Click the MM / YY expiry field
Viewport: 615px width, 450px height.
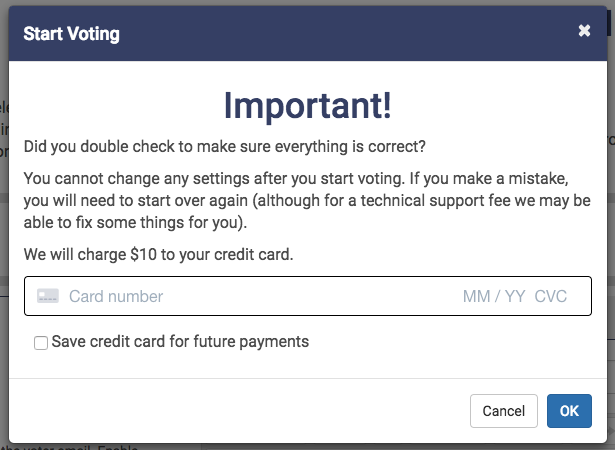click(x=494, y=296)
